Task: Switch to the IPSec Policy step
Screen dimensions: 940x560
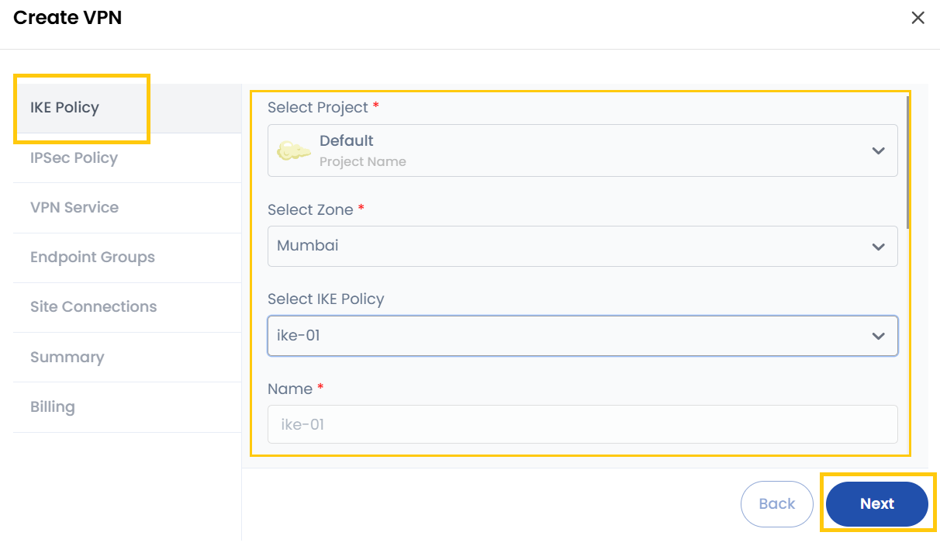Action: [74, 158]
